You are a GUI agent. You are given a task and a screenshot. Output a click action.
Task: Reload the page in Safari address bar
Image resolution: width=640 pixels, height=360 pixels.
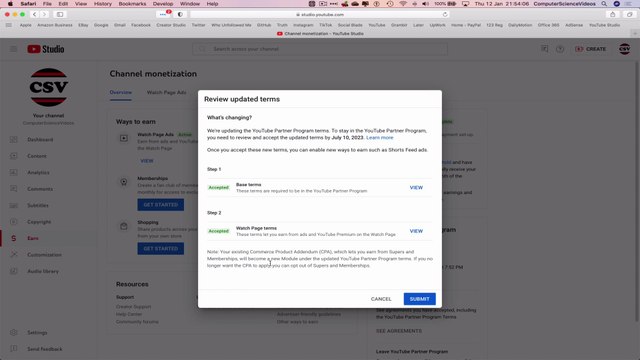tap(445, 14)
